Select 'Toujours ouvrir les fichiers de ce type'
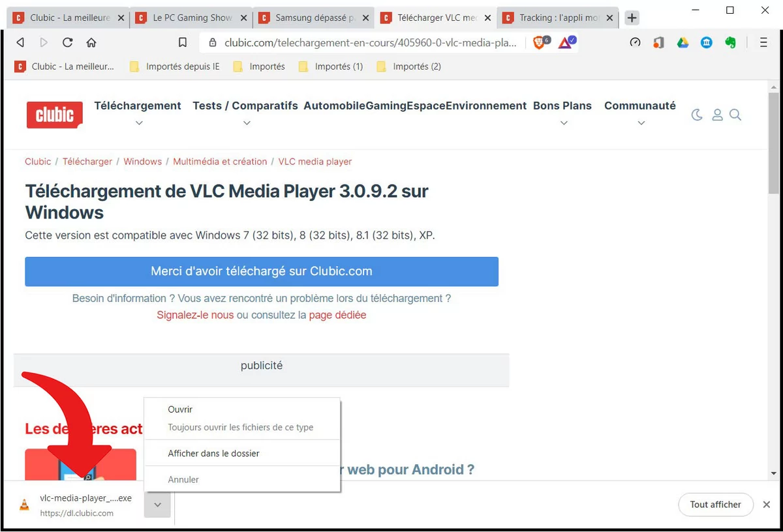Screen dimensions: 783x532 click(242, 428)
